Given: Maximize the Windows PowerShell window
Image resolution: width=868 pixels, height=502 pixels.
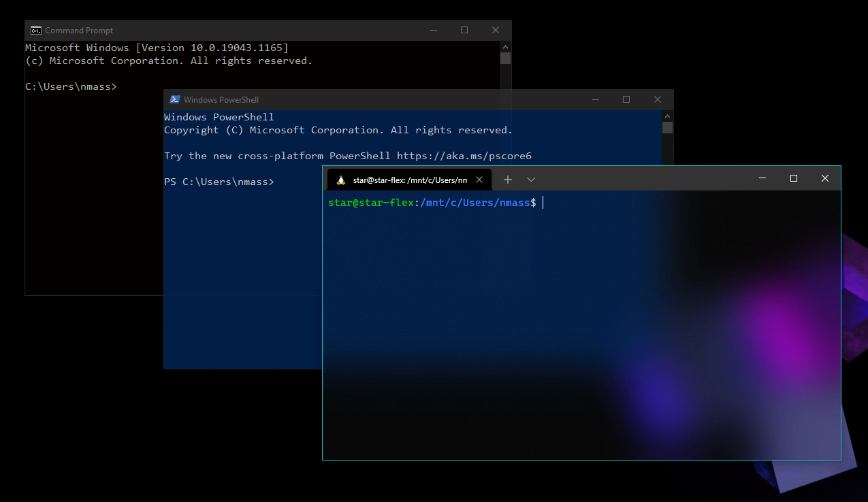Looking at the screenshot, I should coord(626,99).
